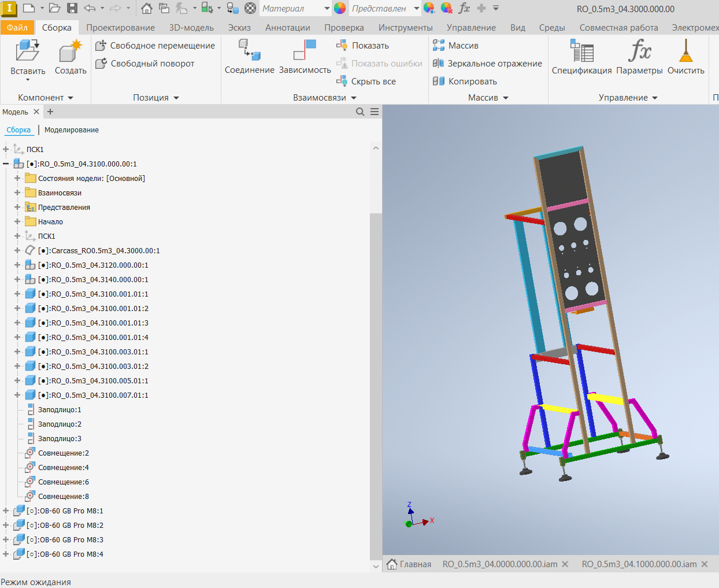Switch to RO_0.5m3_04.0000.000.00.iam document tab
This screenshot has height=588, width=719.
(500, 564)
